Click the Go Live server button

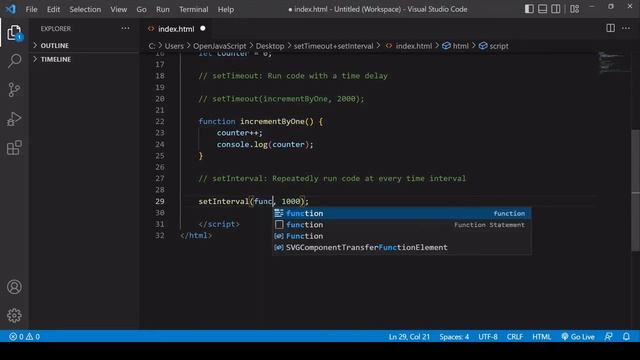tap(578, 337)
